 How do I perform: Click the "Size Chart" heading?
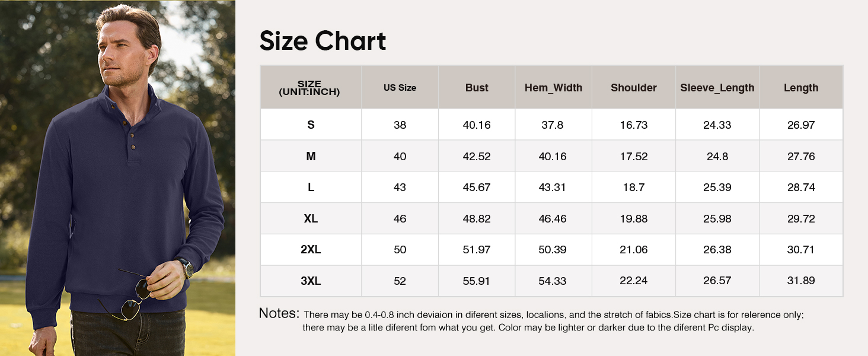point(323,41)
